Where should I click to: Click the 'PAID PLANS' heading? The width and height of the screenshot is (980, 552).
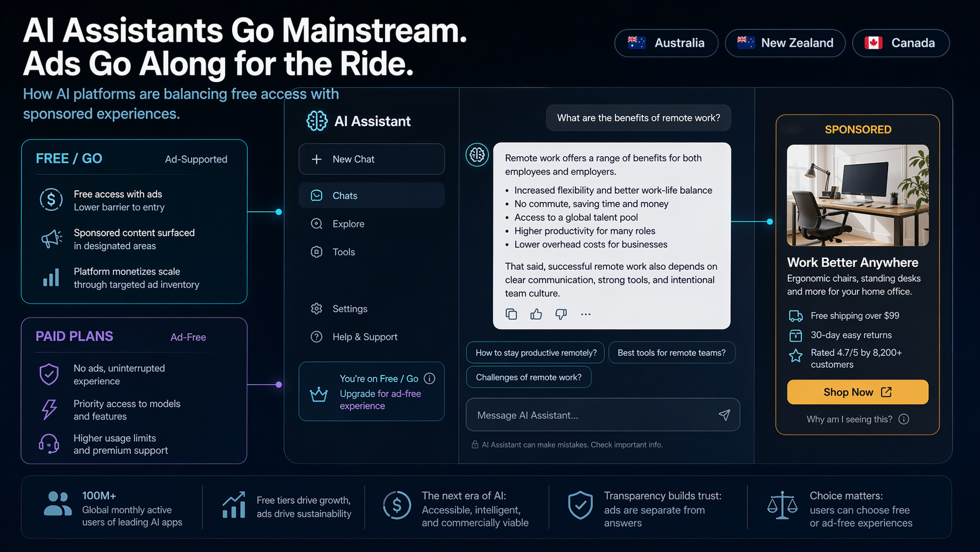pos(74,336)
